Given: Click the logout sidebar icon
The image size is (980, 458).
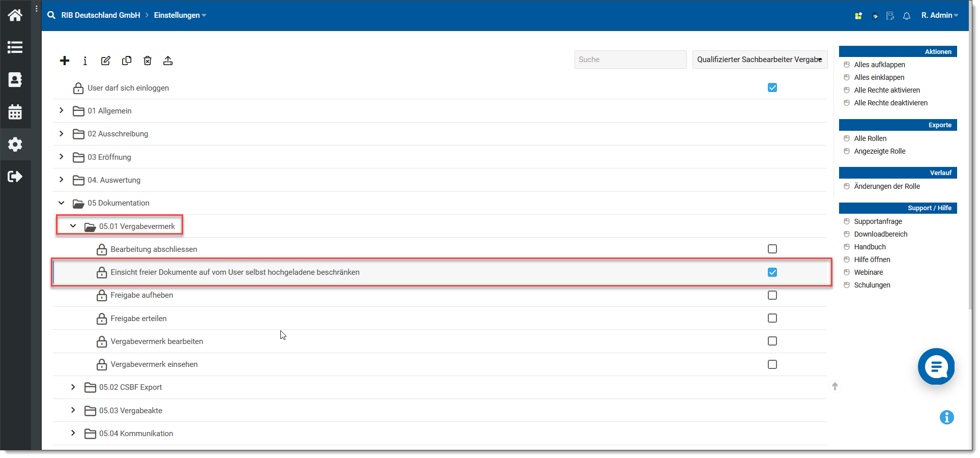Looking at the screenshot, I should [15, 177].
